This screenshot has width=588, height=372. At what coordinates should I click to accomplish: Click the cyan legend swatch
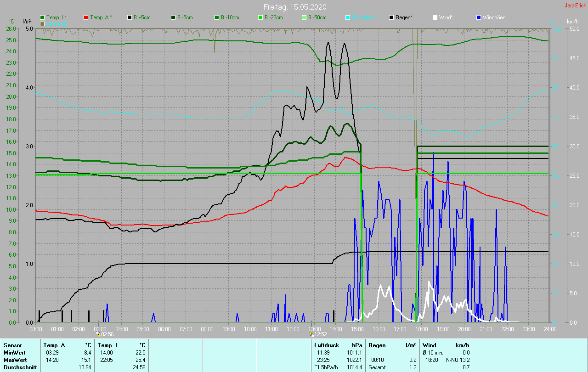(348, 17)
